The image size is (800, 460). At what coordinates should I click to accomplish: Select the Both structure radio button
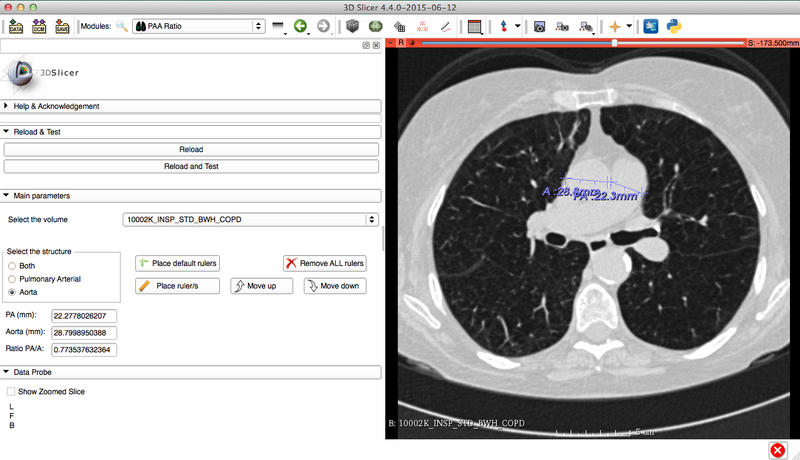coord(12,265)
